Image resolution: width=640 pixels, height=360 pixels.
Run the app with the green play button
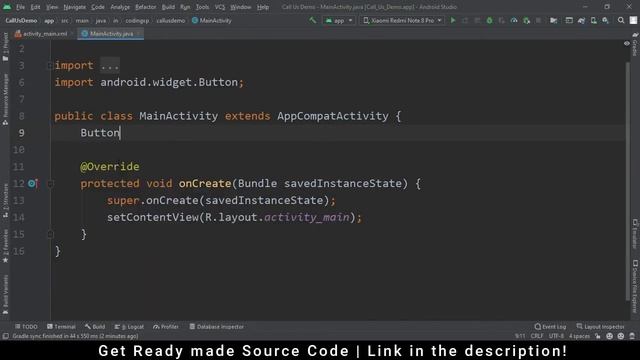pos(453,20)
